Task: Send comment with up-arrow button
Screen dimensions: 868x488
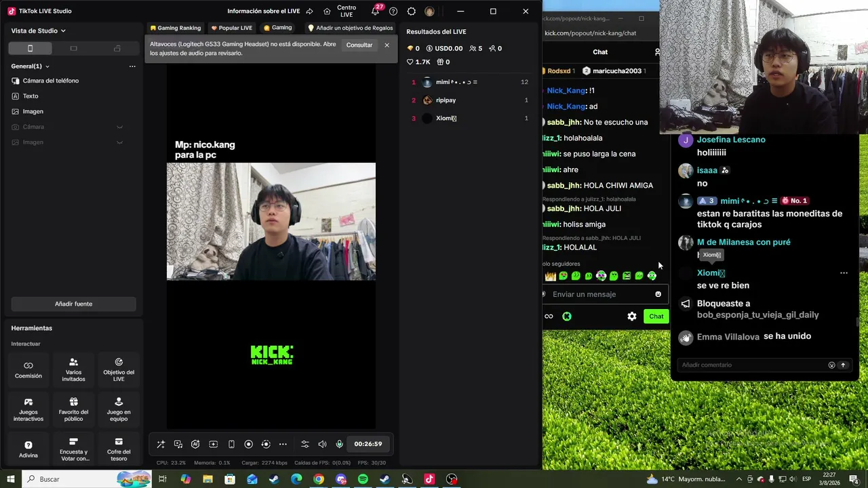Action: pos(843,365)
